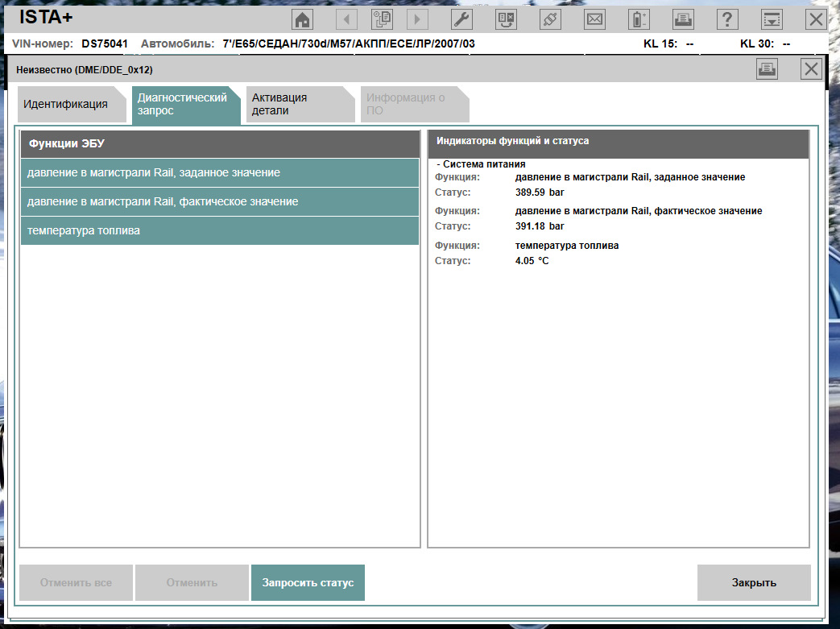Click the Закрыть button
This screenshot has height=629, width=840.
tap(754, 582)
